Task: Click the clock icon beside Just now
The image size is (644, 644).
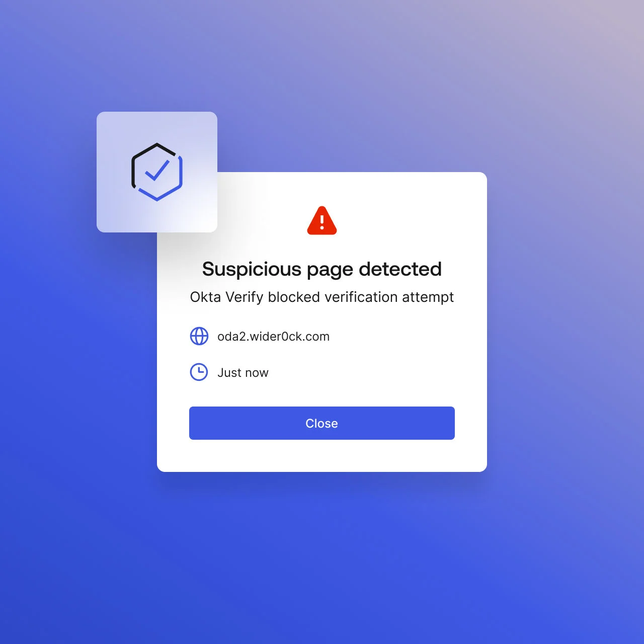Action: coord(199,372)
